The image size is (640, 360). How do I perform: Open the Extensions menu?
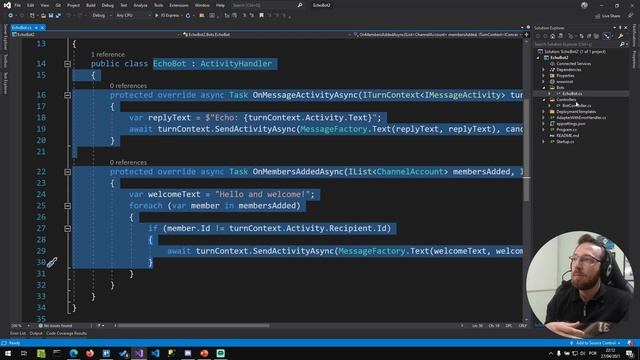179,5
